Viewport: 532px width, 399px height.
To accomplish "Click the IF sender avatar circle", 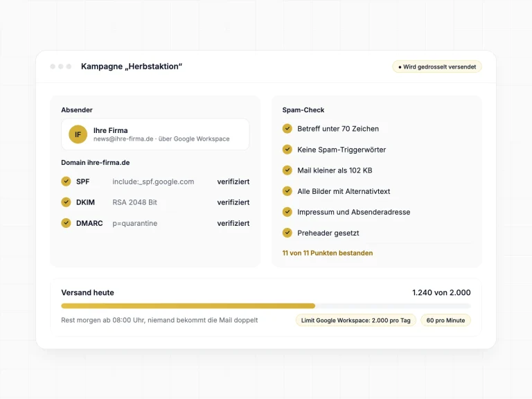I will (78, 134).
